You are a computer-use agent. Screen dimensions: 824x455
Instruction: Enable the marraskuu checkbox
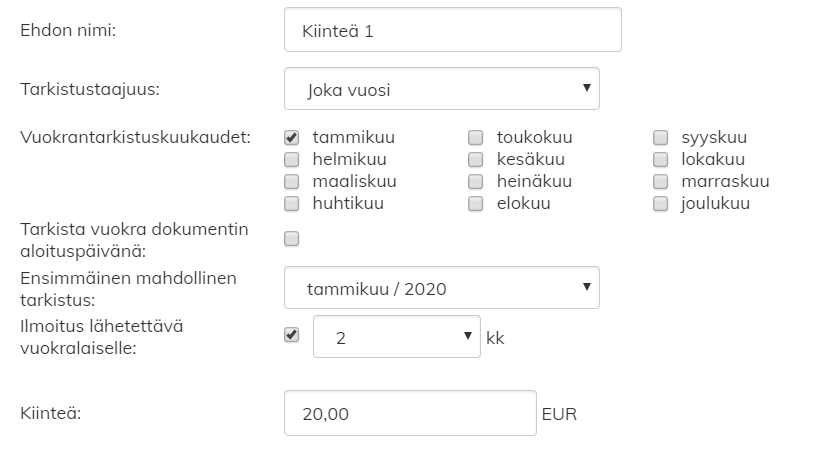click(x=661, y=181)
